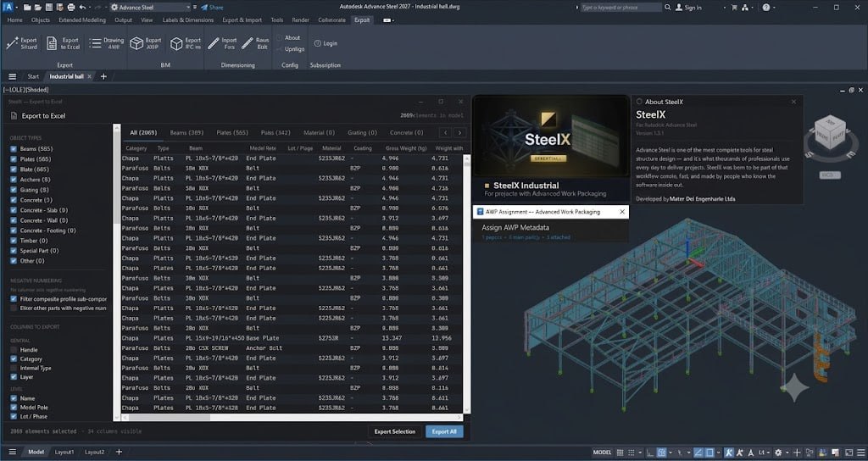
Task: Click the first Export wand icon in ribbon
Action: (x=12, y=43)
